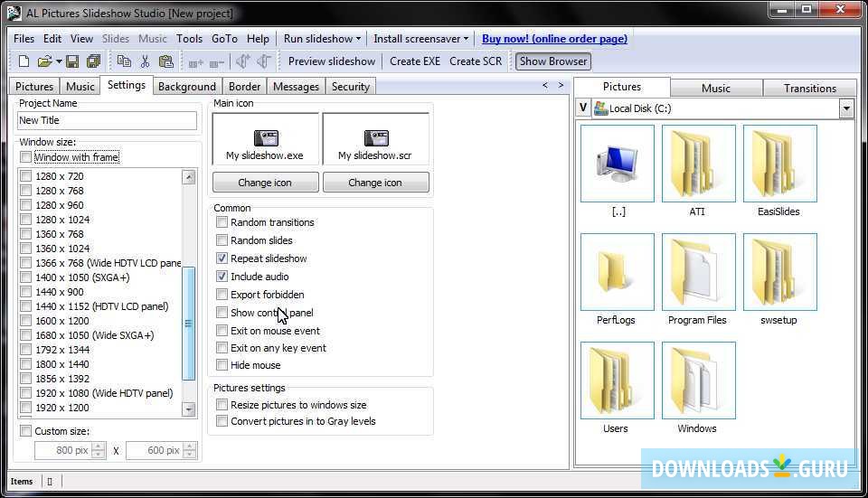Enable Export forbidden option
The height and width of the screenshot is (498, 868).
click(222, 295)
